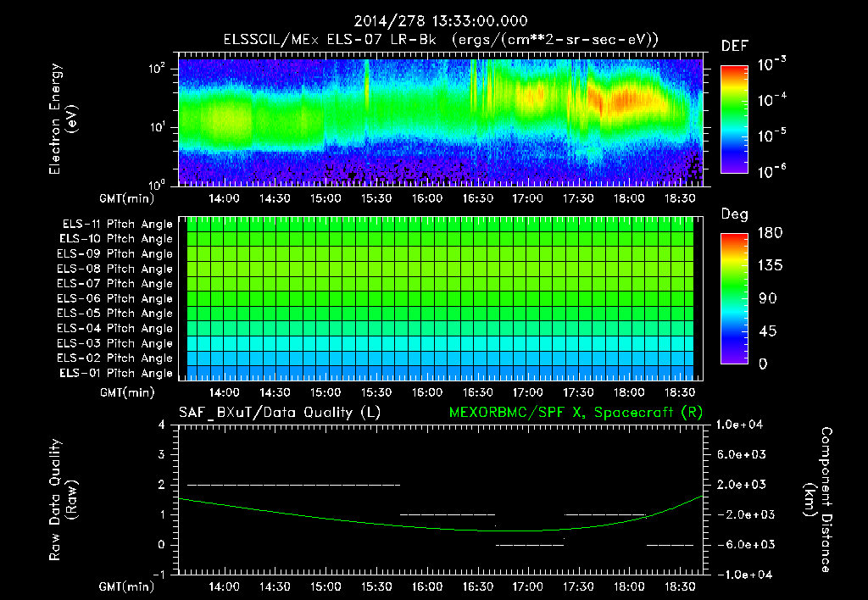868x600 pixels.
Task: Click the 3 tick on Raw Data Quality axis
Action: point(162,454)
